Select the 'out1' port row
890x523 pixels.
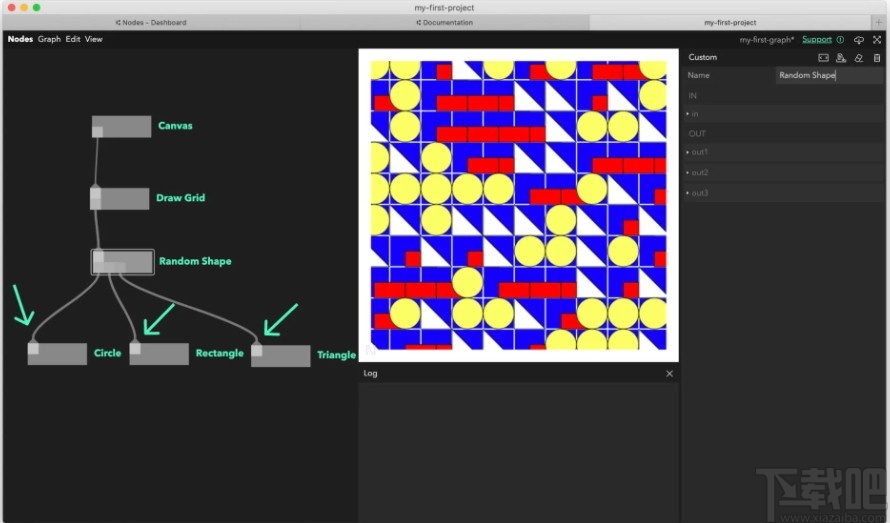pyautogui.click(x=783, y=152)
